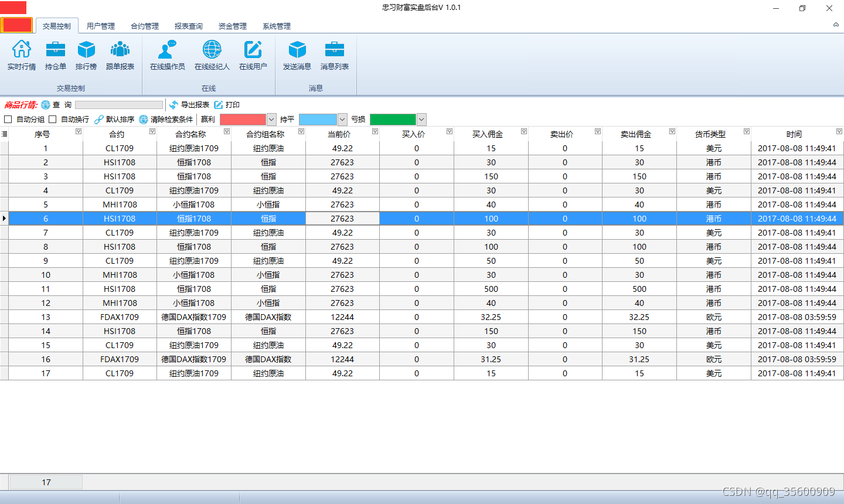Enable the 自动分组 checkbox
Image resolution: width=844 pixels, height=504 pixels.
8,120
